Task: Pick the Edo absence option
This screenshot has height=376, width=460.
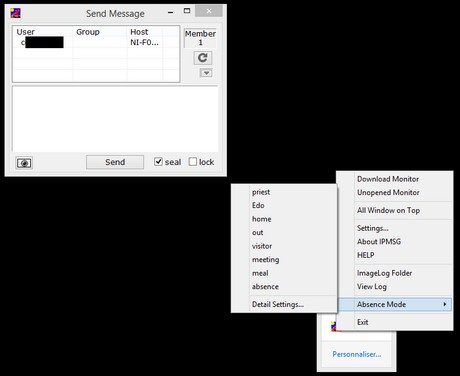Action: tap(284, 205)
